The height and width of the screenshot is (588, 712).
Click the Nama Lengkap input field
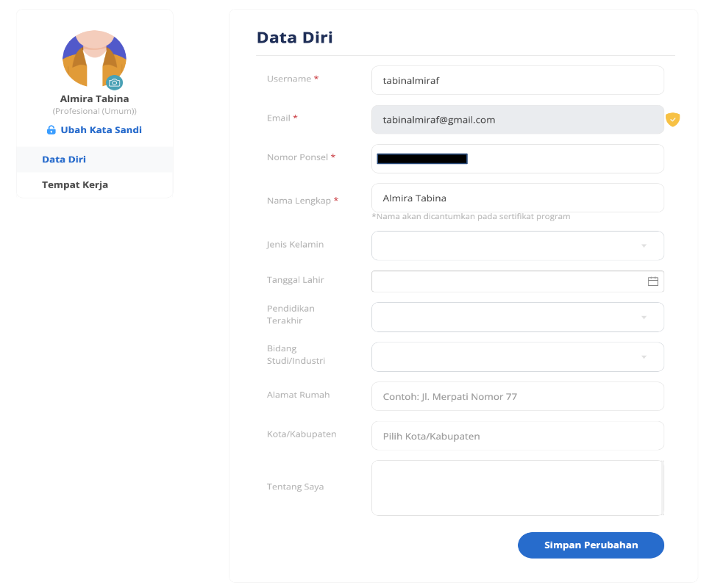coord(518,198)
